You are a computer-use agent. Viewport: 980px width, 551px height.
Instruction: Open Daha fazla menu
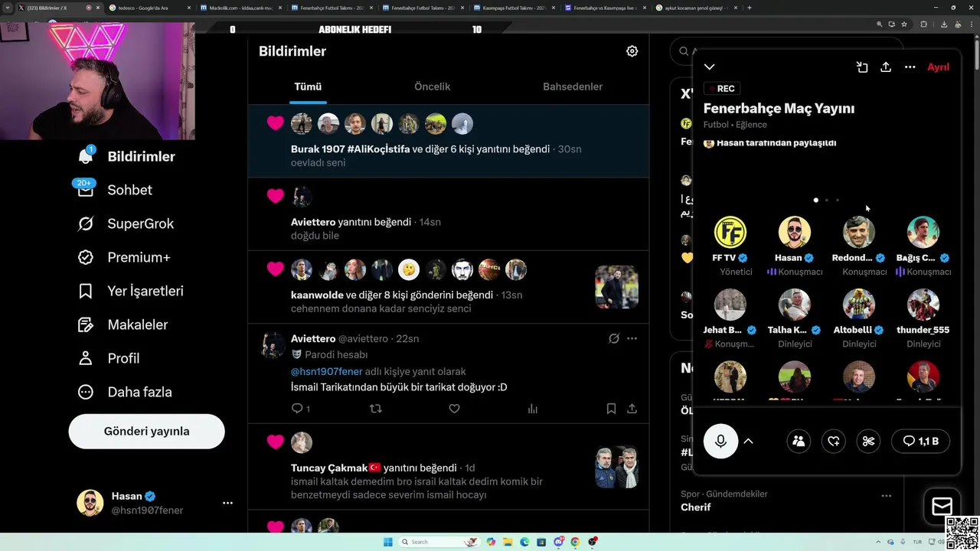[124, 392]
